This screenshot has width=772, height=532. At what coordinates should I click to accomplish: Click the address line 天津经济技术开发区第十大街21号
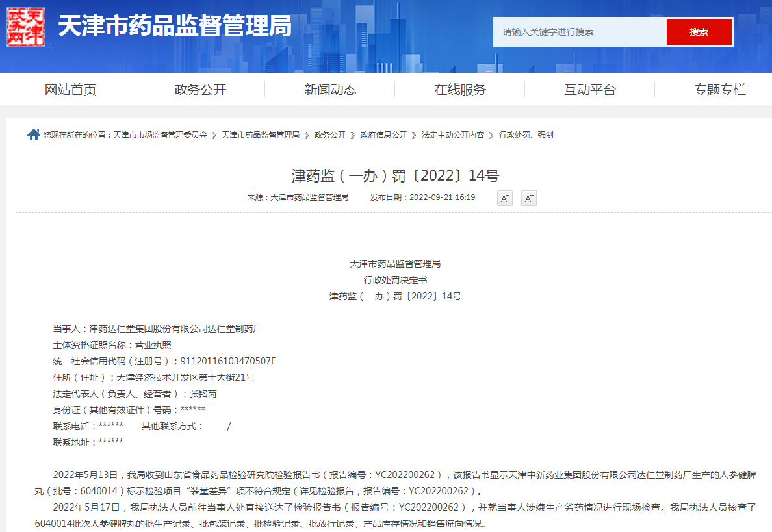[186, 377]
